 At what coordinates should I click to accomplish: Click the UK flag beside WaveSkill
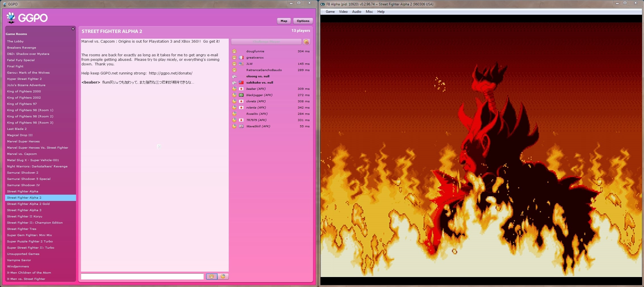click(x=241, y=126)
